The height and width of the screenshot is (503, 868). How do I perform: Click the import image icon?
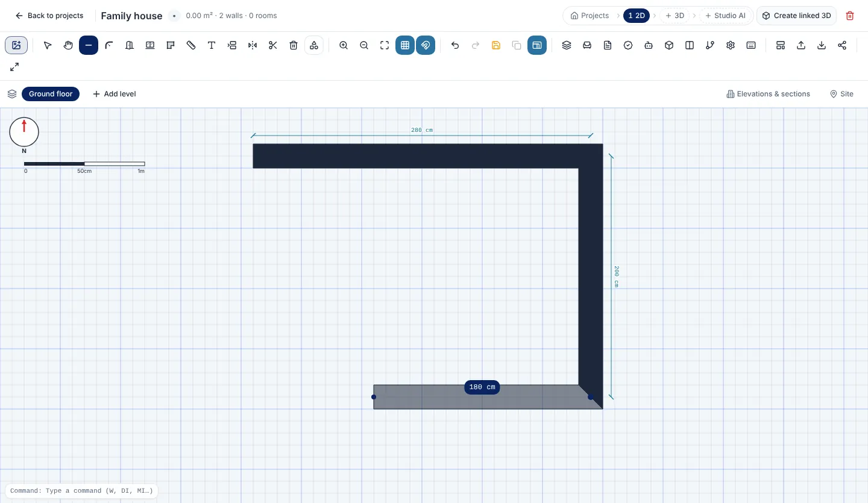[16, 45]
